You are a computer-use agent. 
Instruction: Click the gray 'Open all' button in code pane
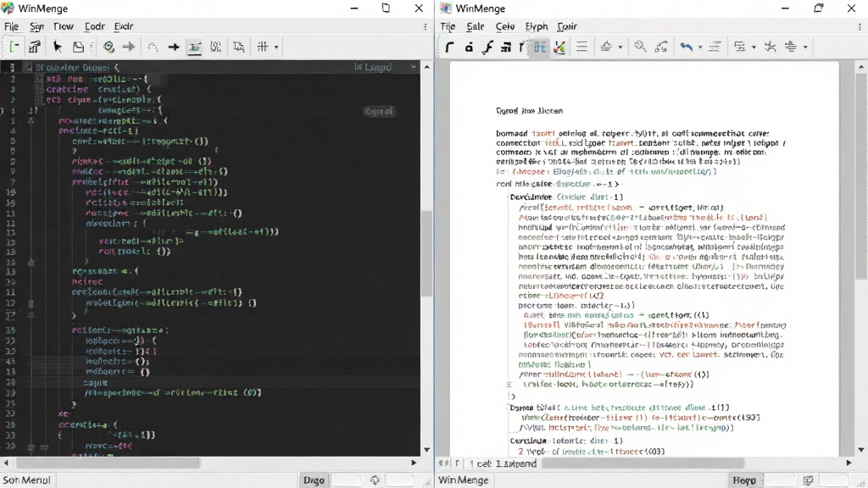[x=379, y=111]
